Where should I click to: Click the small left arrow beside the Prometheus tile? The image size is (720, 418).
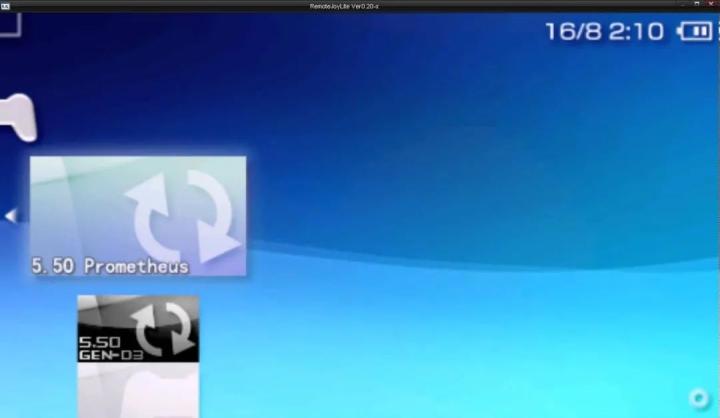(10, 216)
